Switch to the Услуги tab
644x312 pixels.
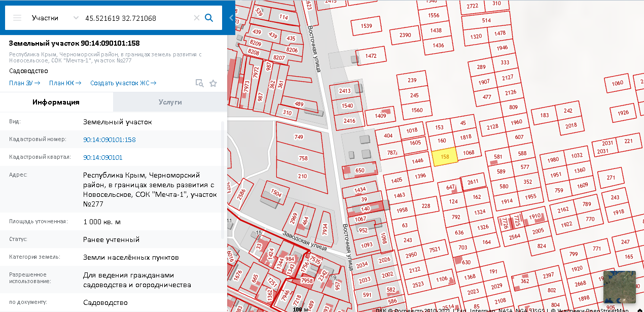point(170,102)
